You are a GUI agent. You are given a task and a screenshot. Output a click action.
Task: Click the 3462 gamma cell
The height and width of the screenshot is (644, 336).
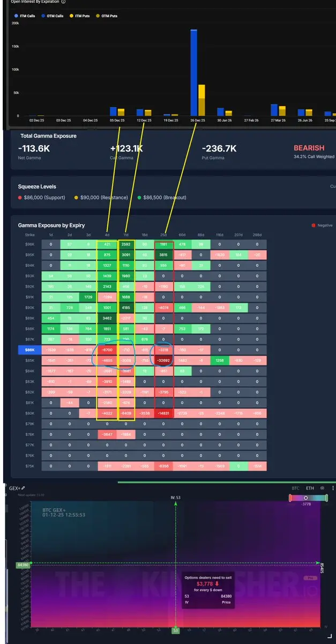click(107, 318)
